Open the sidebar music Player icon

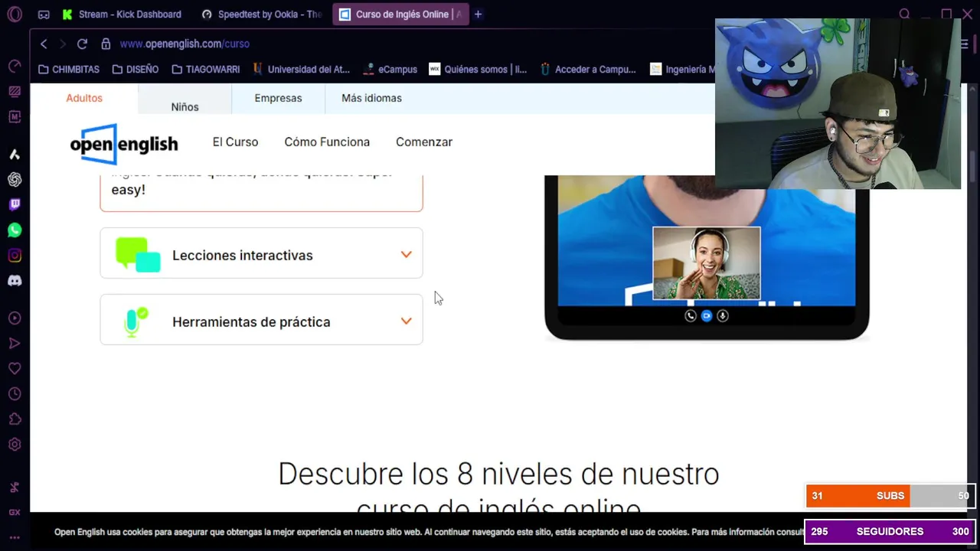(x=15, y=318)
